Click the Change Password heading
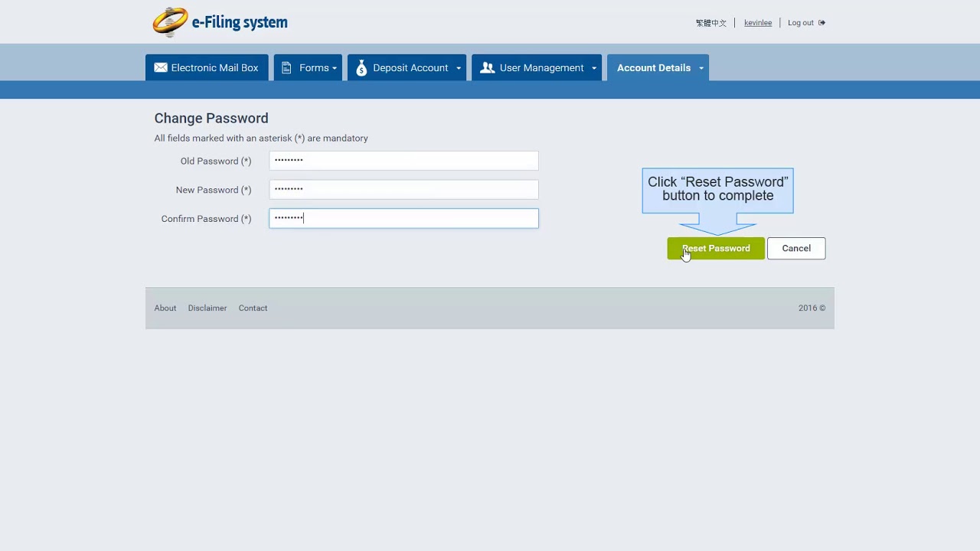This screenshot has height=551, width=980. coord(211,118)
